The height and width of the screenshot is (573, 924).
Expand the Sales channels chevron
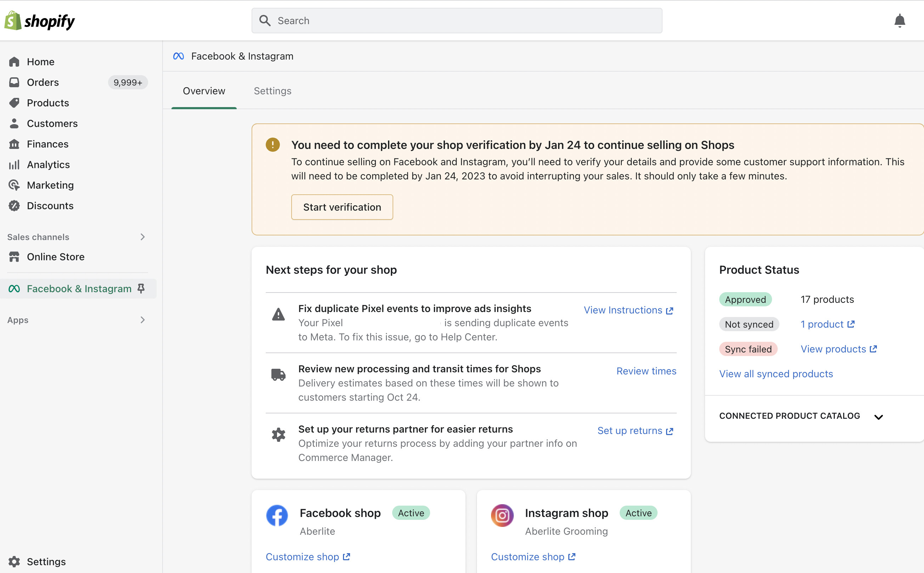[142, 237]
